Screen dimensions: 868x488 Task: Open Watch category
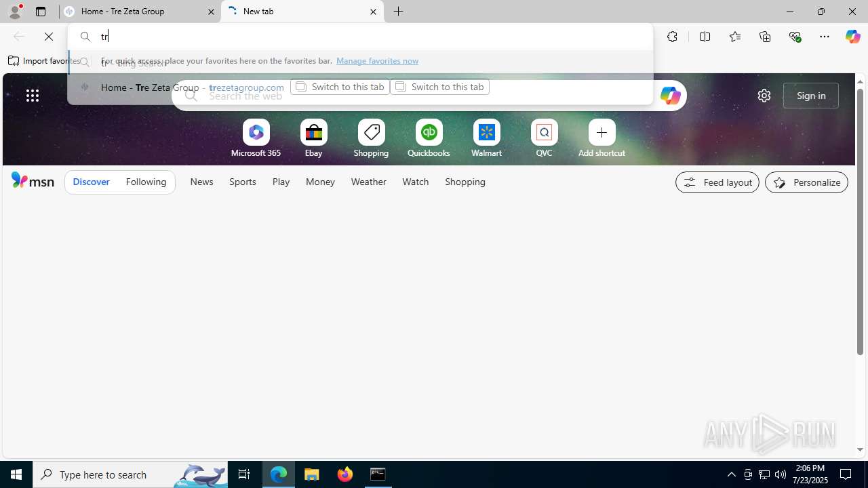tap(415, 182)
